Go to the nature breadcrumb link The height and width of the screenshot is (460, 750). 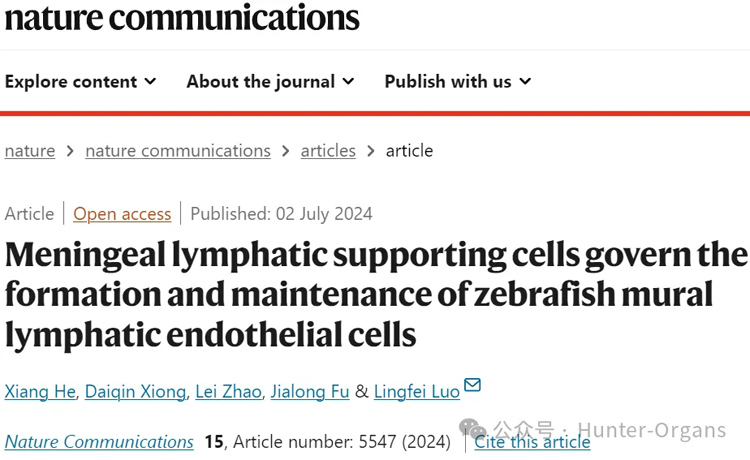click(30, 151)
